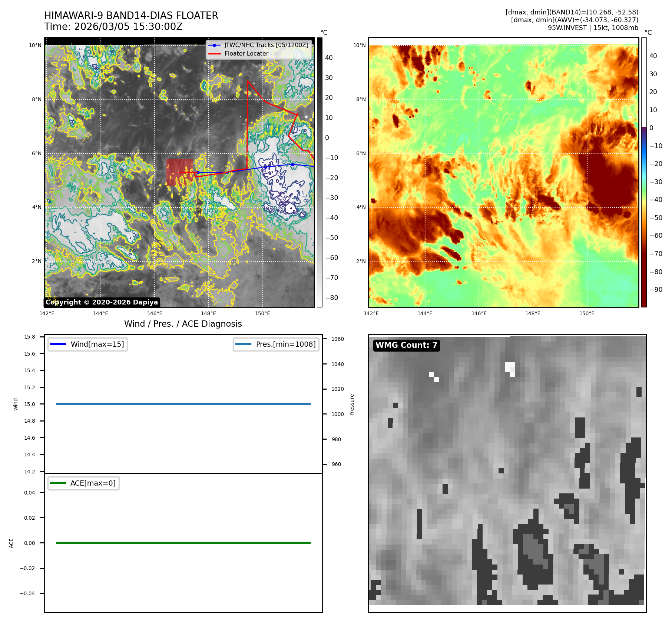Click the green ACE[max=0] legend line

tap(58, 483)
